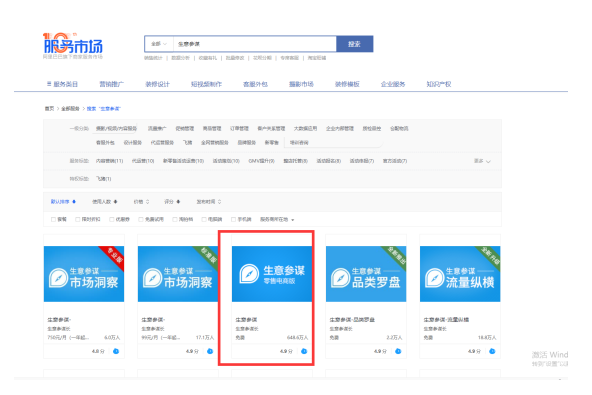Click the compass icon on 品类罗盘 thumbnail
This screenshot has height=395, width=592.
[x=341, y=278]
